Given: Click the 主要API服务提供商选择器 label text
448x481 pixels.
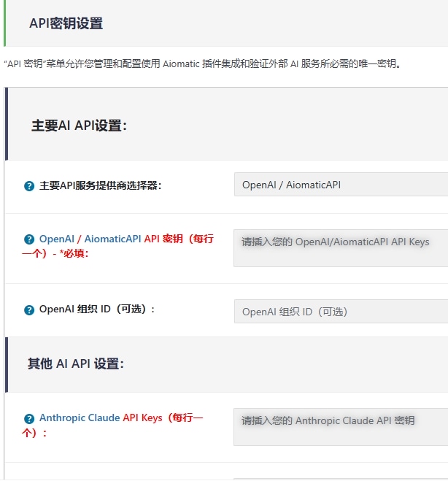Looking at the screenshot, I should tap(100, 185).
